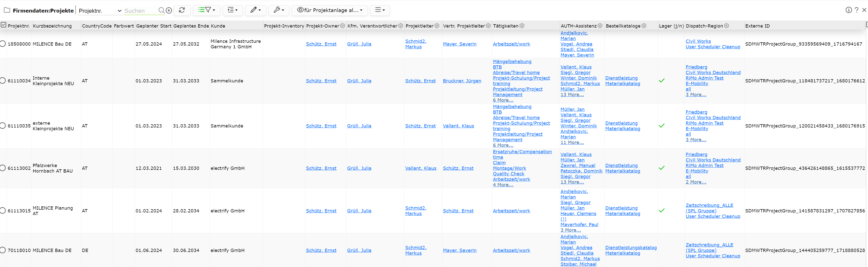Sort by the Projektnr. column header
868x267 pixels.
(x=19, y=26)
